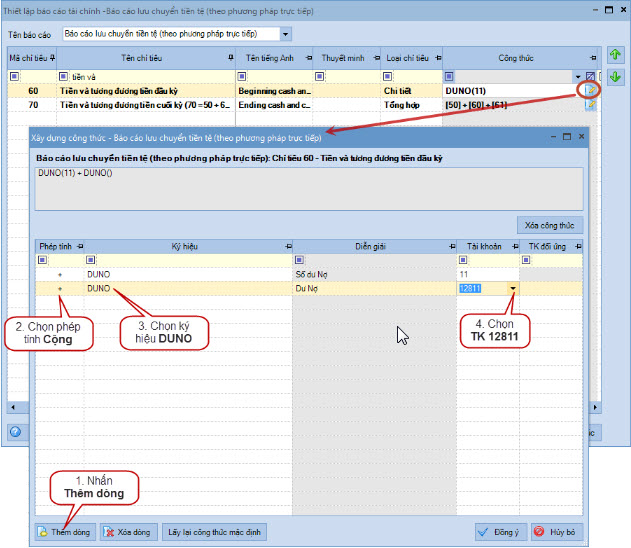Cancel with the Hủy bỏ button
Screen dimensions: 631x548
(x=557, y=532)
